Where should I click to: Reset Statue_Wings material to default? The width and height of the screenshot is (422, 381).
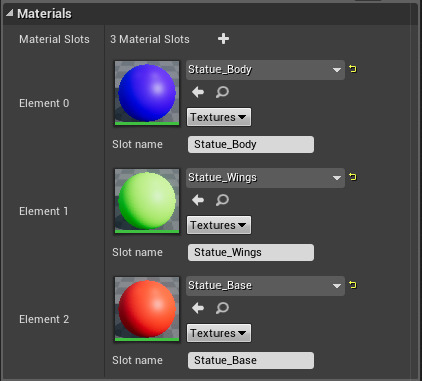pos(353,177)
